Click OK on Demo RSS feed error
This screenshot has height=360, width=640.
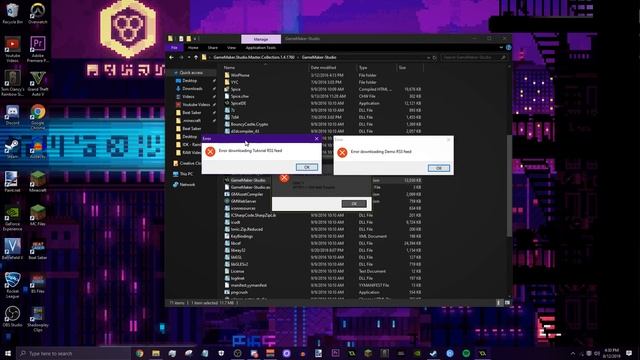point(439,168)
